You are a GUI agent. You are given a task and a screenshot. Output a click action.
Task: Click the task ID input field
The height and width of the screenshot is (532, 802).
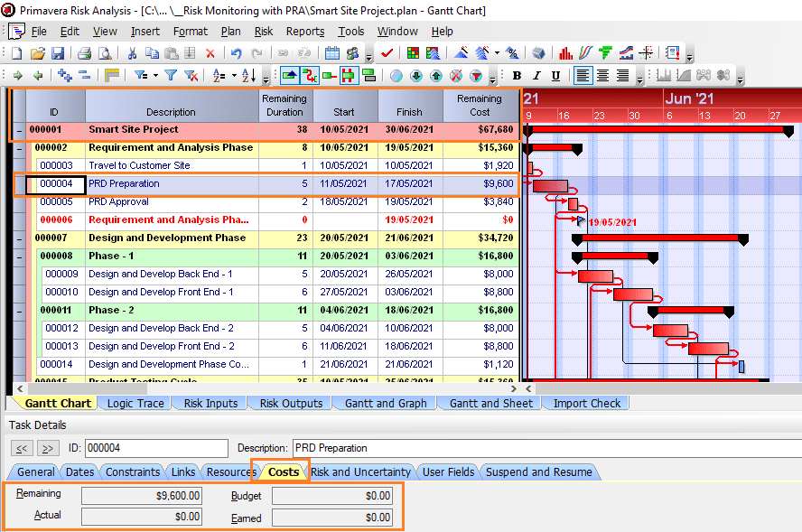(x=156, y=449)
